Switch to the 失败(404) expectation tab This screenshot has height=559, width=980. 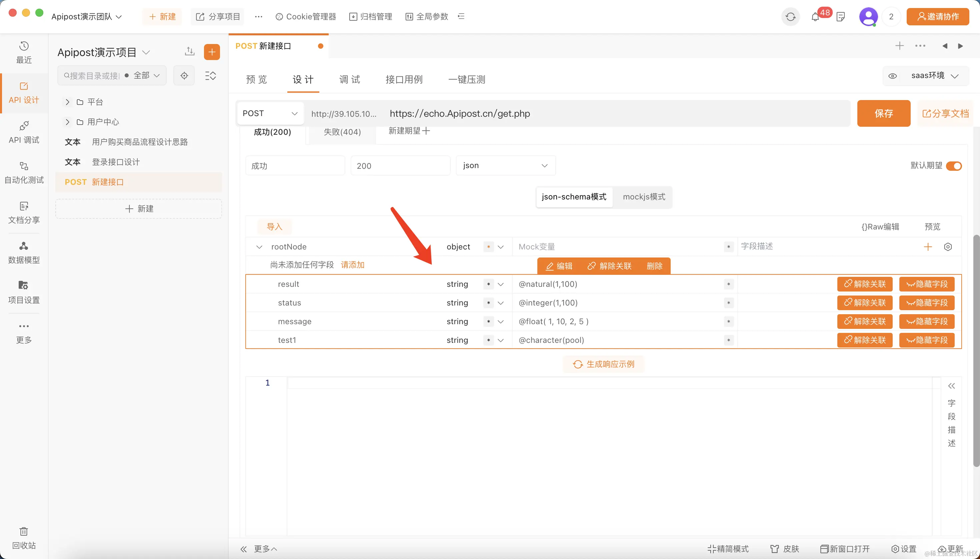point(342,132)
